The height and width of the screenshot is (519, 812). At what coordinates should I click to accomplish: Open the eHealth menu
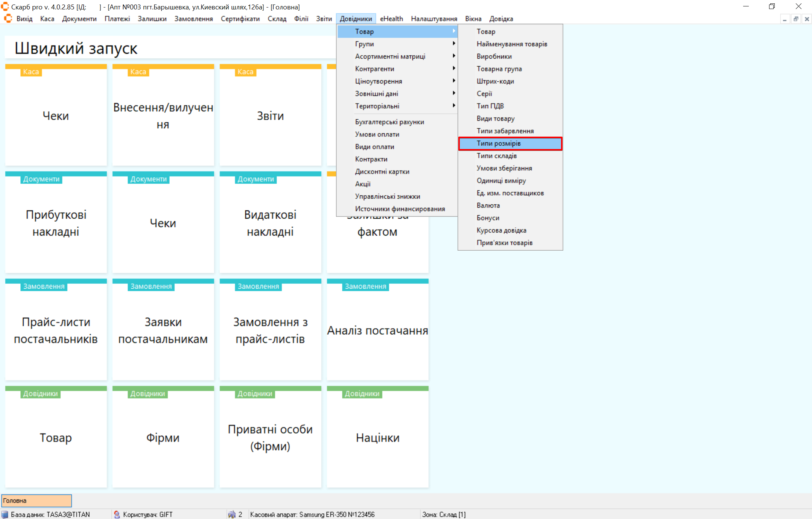tap(391, 18)
